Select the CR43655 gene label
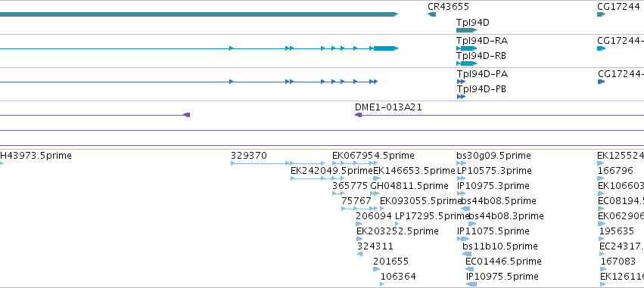The image size is (644, 288). 448,7
